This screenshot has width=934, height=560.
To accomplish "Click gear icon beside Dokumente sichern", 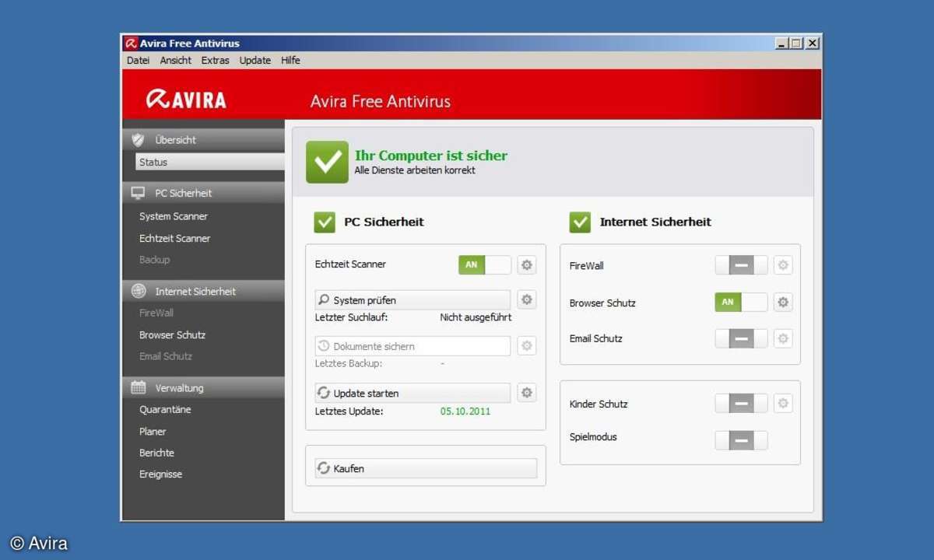I will pyautogui.click(x=527, y=346).
